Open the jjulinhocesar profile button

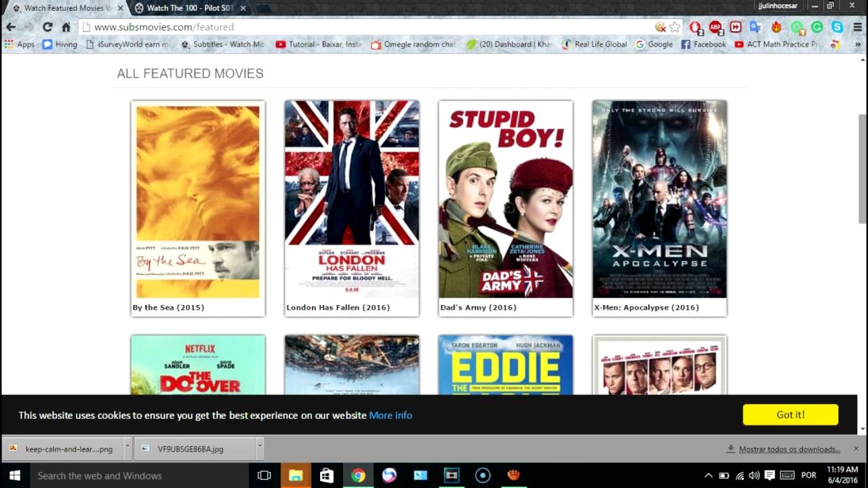(778, 6)
